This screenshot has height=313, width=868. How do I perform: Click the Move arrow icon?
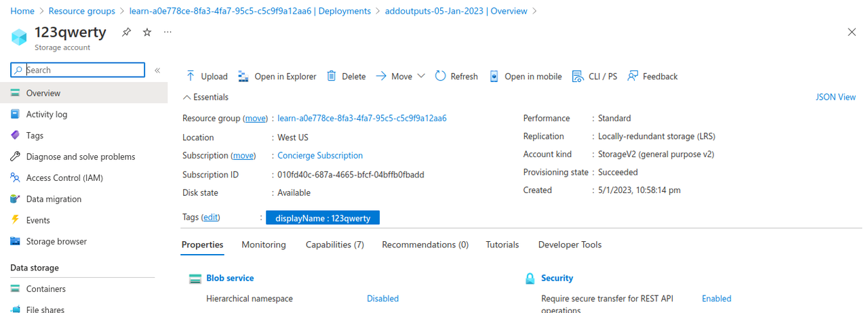381,76
